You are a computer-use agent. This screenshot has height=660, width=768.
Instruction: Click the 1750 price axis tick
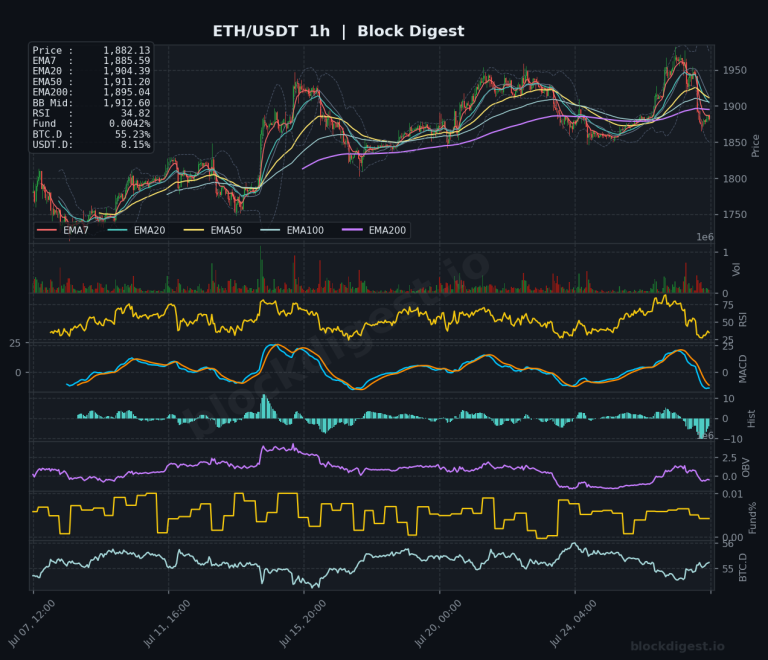point(735,214)
